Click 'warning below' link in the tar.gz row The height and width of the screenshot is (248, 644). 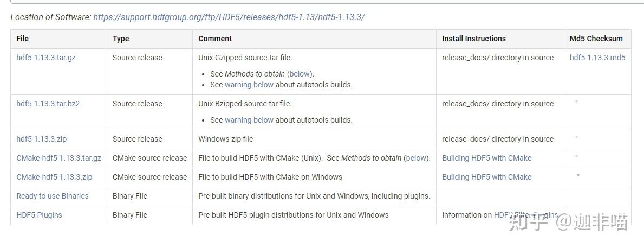(x=249, y=85)
